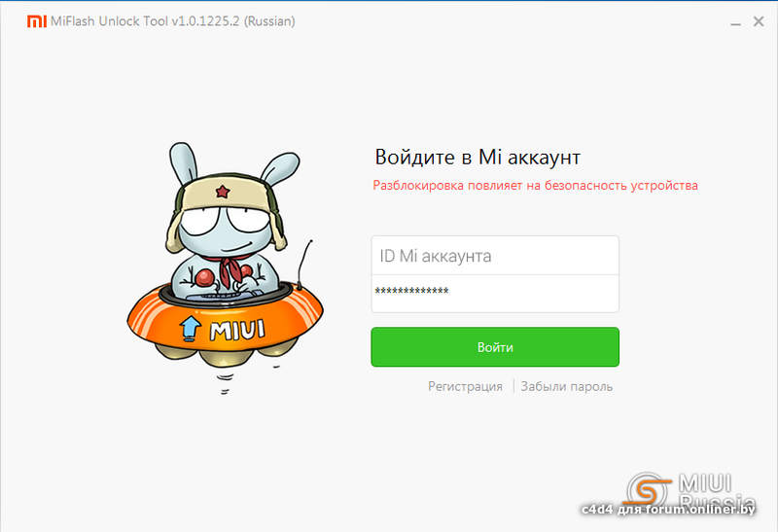Click the MIUI lettering on the orange saucer
The image size is (778, 532).
(237, 331)
